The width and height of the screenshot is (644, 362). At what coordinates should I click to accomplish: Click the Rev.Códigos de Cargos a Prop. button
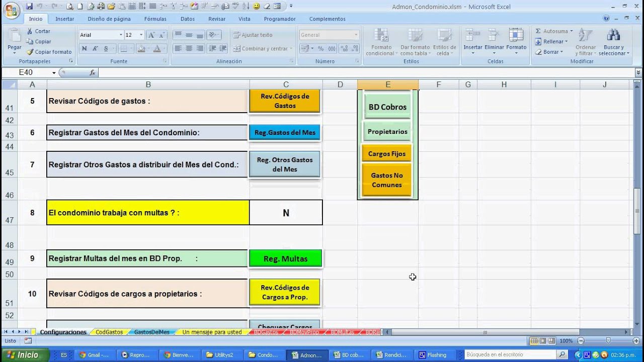[285, 292]
